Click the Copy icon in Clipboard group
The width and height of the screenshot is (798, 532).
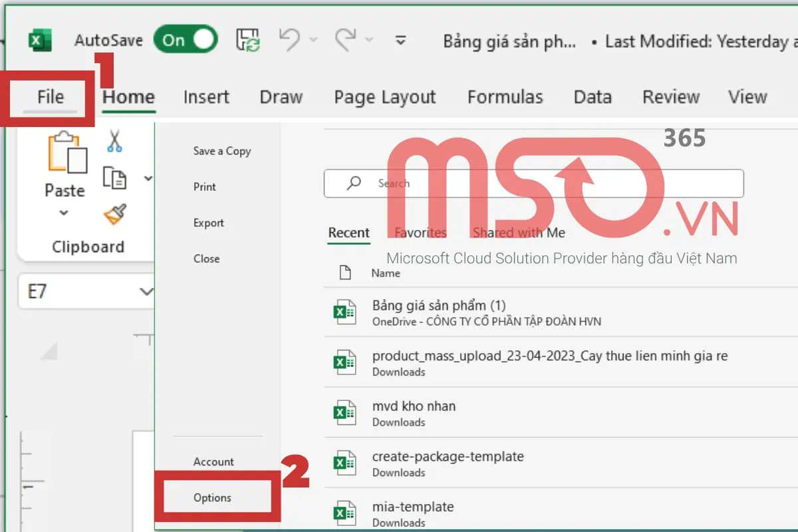[114, 178]
